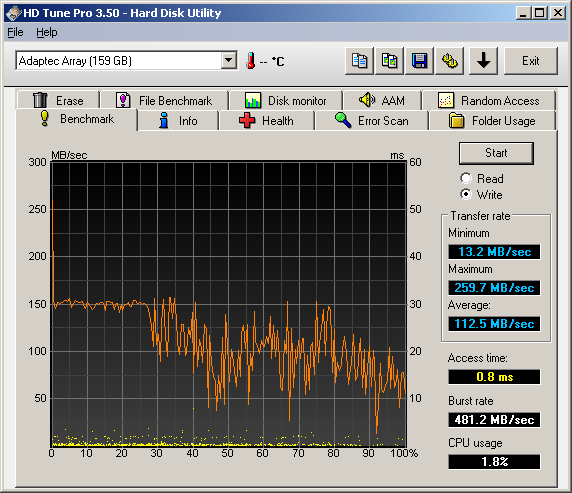
Task: Click the Exit button
Action: point(531,61)
